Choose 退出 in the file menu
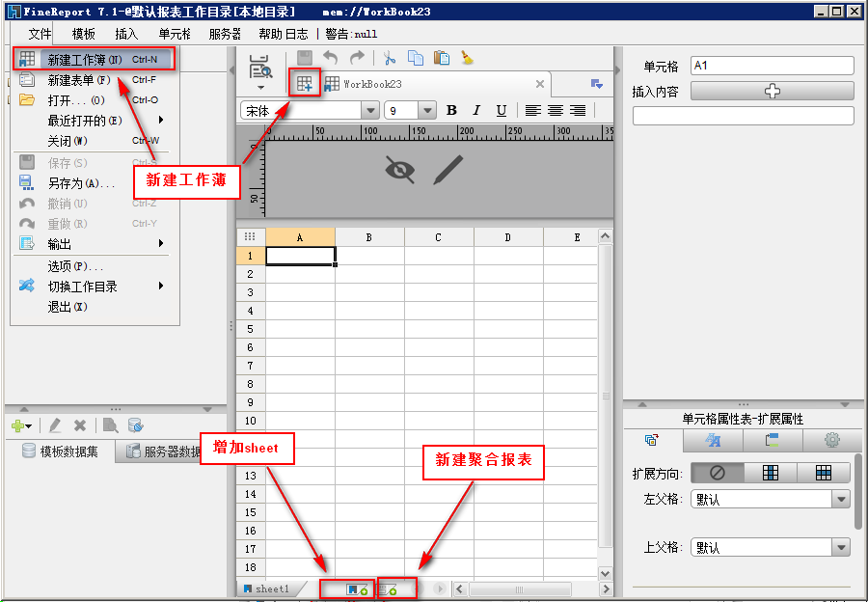The height and width of the screenshot is (602, 868). tap(91, 307)
